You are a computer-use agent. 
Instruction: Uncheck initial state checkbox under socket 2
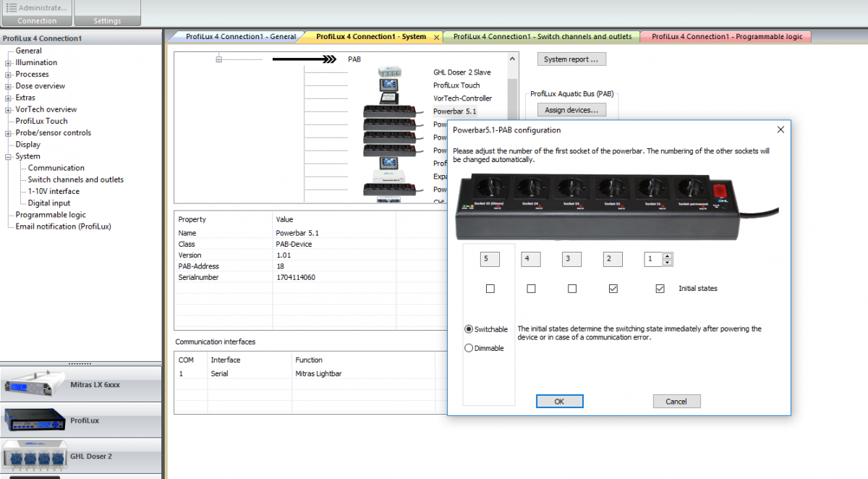[x=613, y=289]
